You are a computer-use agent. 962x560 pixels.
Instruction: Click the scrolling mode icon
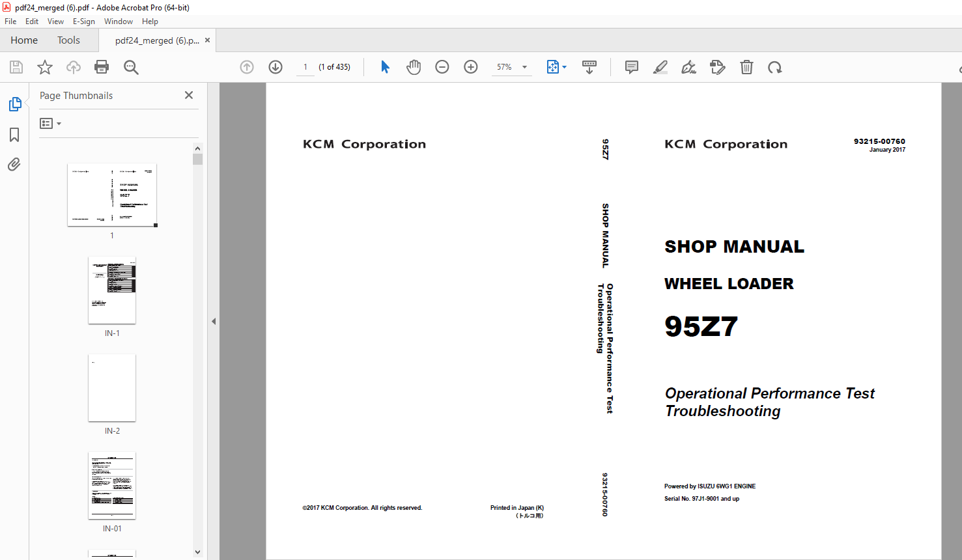[x=589, y=67]
